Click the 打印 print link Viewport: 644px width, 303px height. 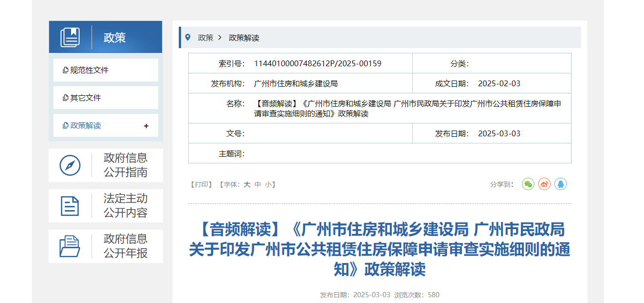[201, 184]
